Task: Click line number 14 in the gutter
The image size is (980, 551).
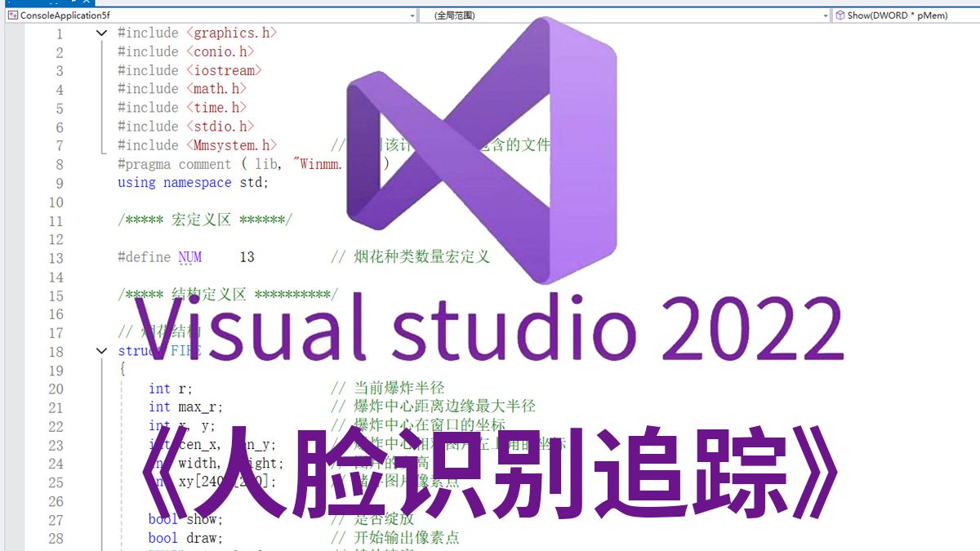Action: 56,277
